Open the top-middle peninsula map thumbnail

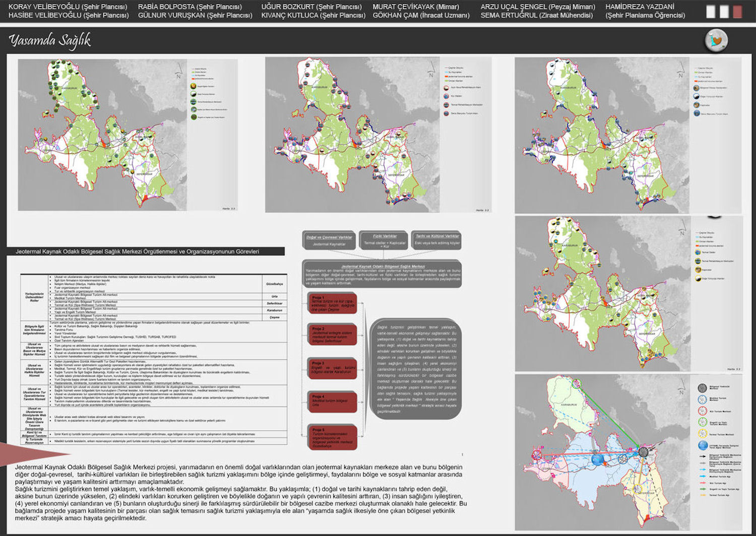tap(378, 135)
